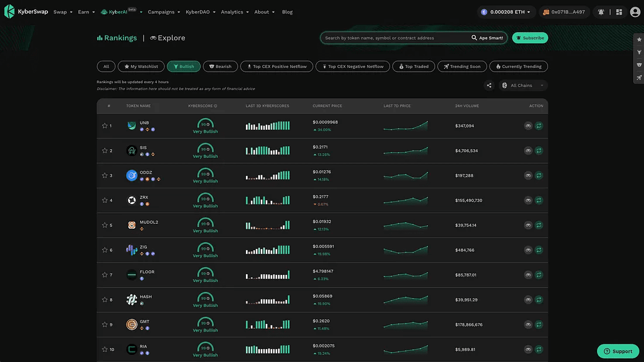This screenshot has height=362, width=644.
Task: Click the explore icon for RIA row
Action: 528,349
